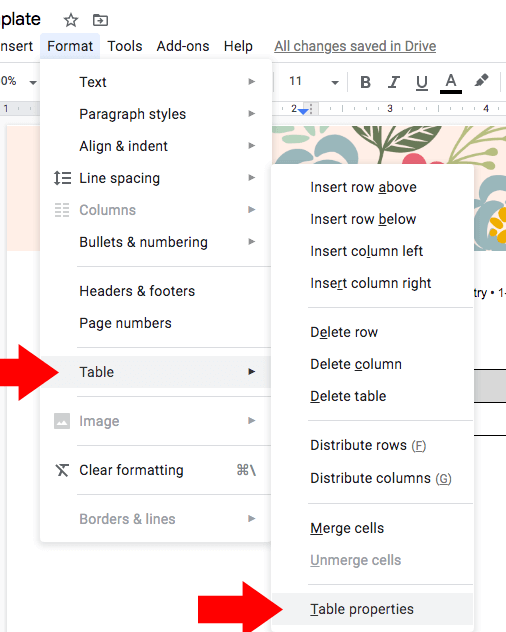Open the highlight color pen tool
The height and width of the screenshot is (632, 506).
pos(481,80)
